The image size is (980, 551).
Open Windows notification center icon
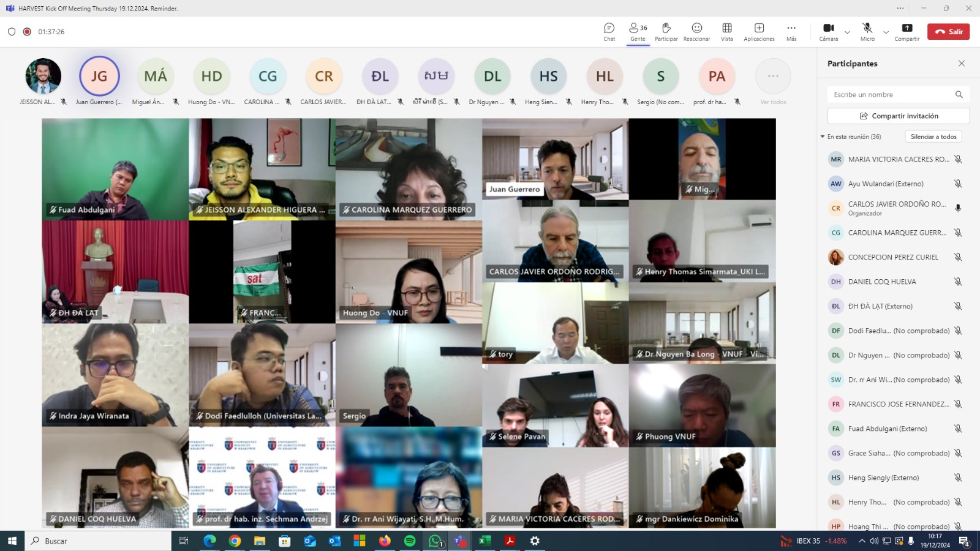coord(964,541)
